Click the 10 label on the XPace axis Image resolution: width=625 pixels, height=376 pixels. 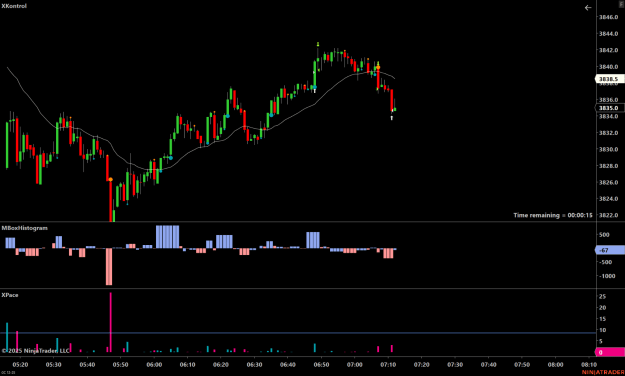coord(603,330)
